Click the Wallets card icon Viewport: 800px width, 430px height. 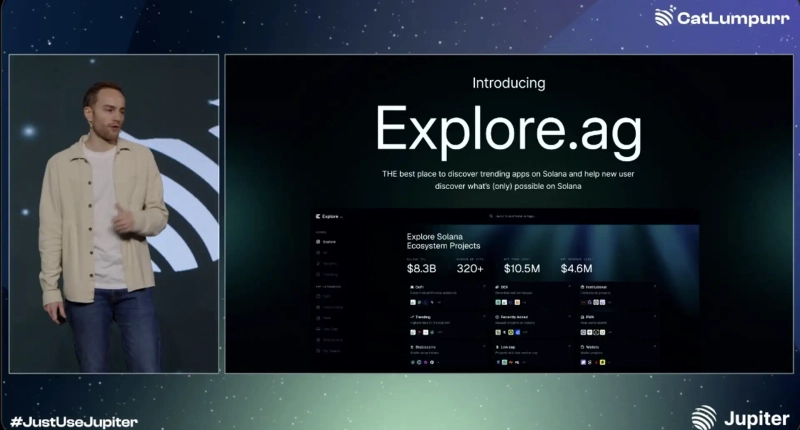(x=583, y=348)
